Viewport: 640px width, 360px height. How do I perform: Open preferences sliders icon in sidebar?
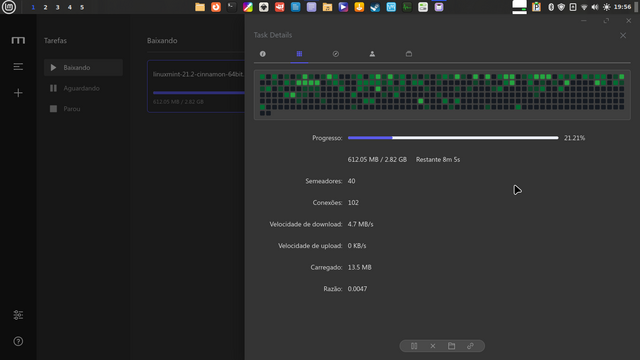point(18,315)
